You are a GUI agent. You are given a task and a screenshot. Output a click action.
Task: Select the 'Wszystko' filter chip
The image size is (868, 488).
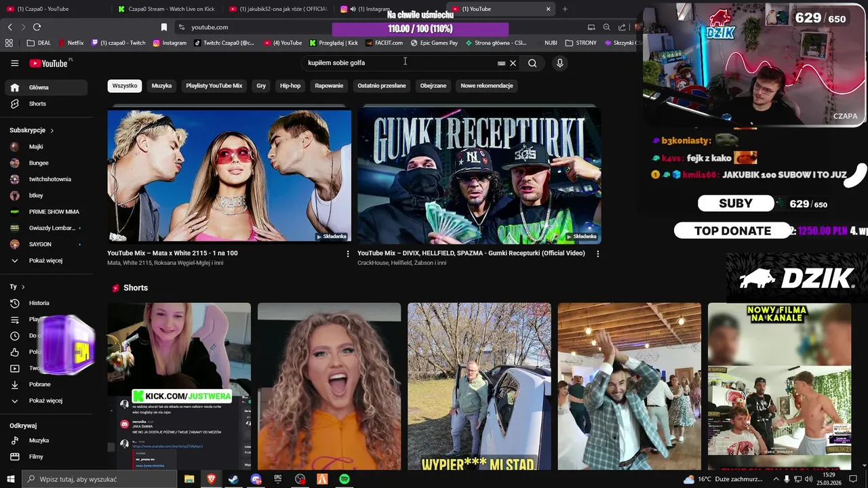pos(125,85)
